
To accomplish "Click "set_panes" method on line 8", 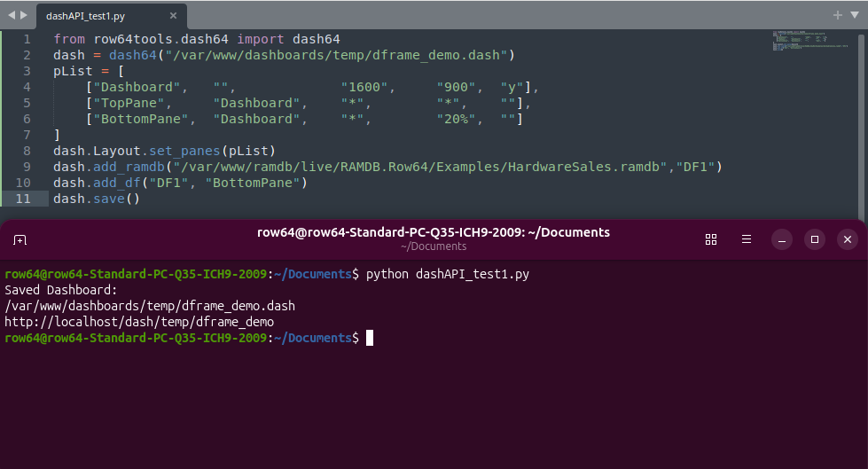I will (x=184, y=152).
